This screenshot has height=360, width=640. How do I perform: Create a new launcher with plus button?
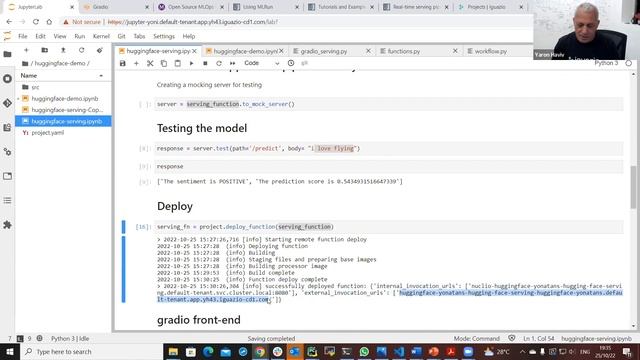click(x=26, y=50)
